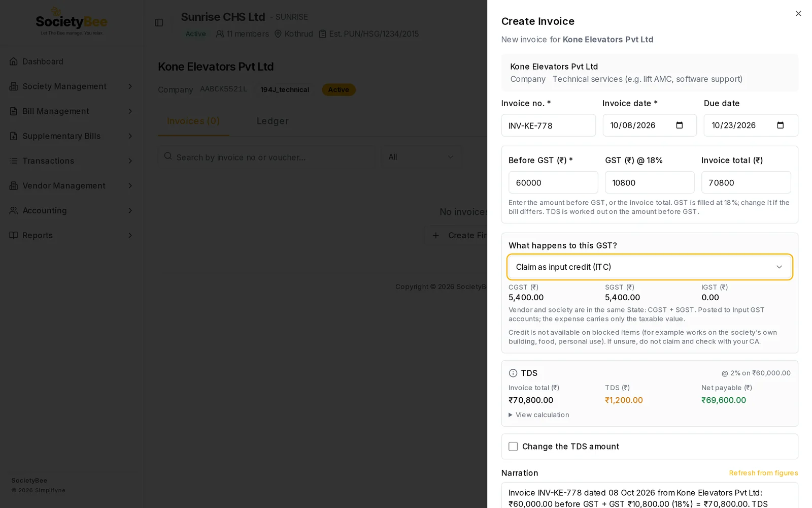Viewport: 812px width, 508px height.
Task: Click the Supplementary Bills file icon
Action: tap(14, 136)
